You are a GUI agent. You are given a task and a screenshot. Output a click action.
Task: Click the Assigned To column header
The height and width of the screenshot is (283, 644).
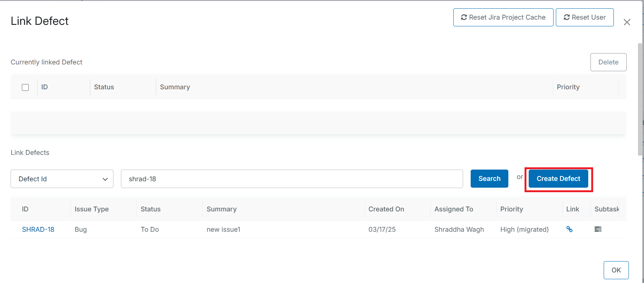[x=453, y=209]
